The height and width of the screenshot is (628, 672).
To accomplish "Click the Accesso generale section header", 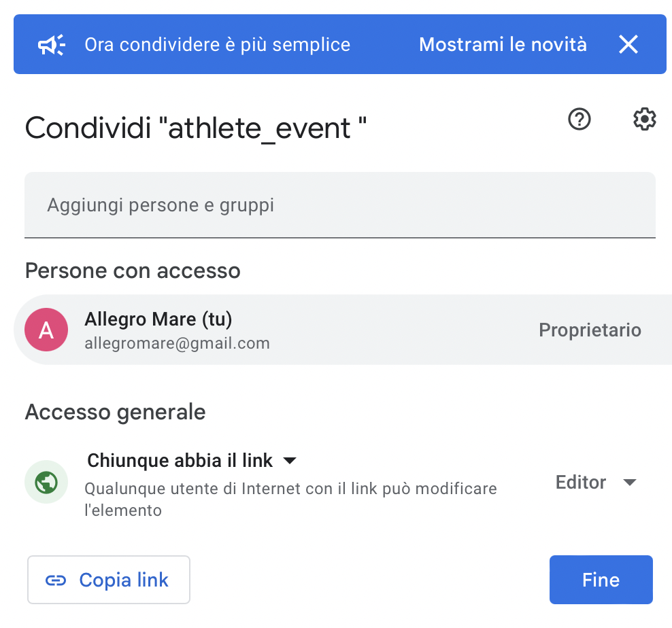I will 115,412.
